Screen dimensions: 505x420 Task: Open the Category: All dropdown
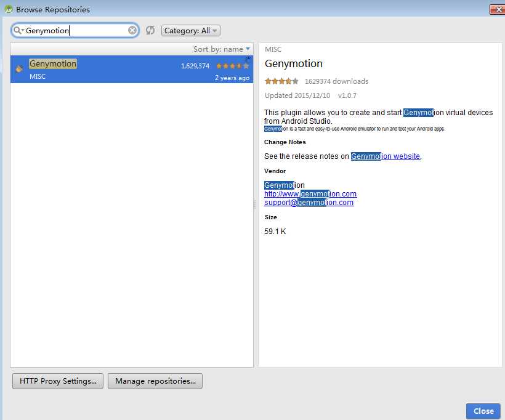click(191, 31)
